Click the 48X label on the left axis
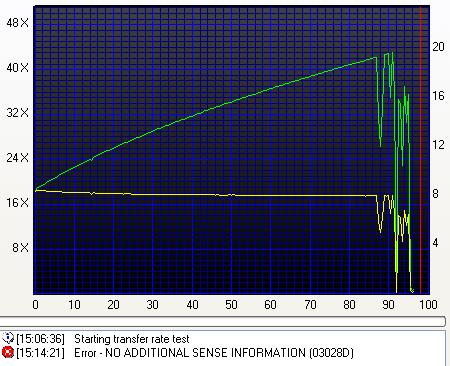450x366 pixels. click(x=17, y=23)
